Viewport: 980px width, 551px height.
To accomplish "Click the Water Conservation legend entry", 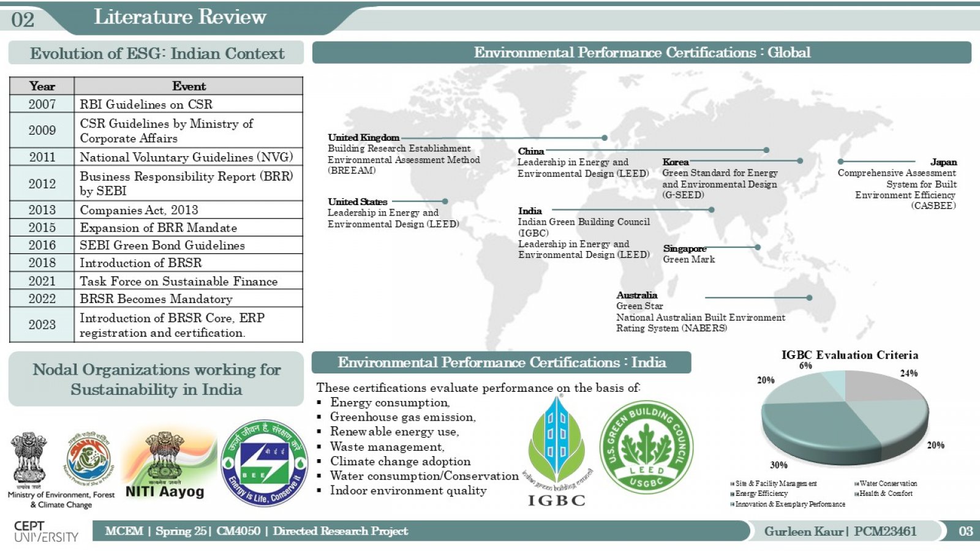I will [886, 484].
